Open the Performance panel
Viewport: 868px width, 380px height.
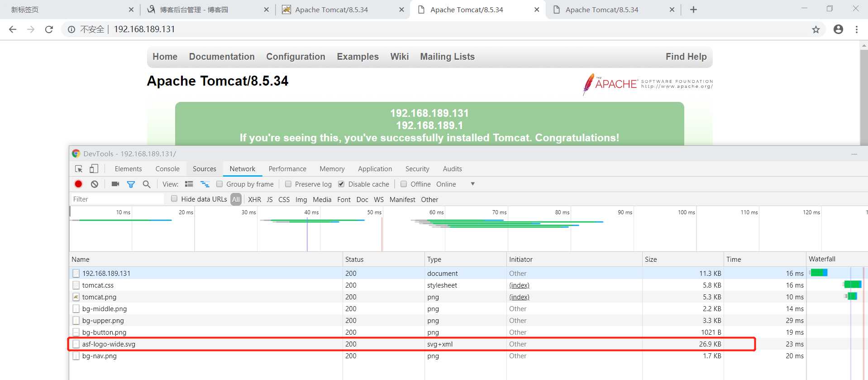tap(287, 169)
